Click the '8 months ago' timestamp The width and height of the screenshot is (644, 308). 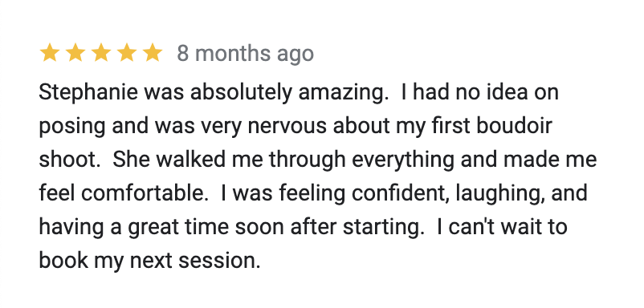[x=245, y=54]
